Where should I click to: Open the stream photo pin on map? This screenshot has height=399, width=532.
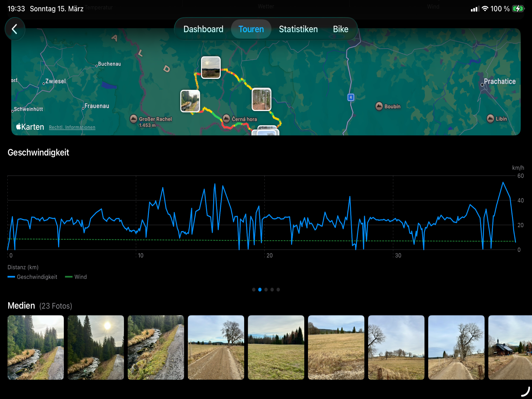[190, 101]
